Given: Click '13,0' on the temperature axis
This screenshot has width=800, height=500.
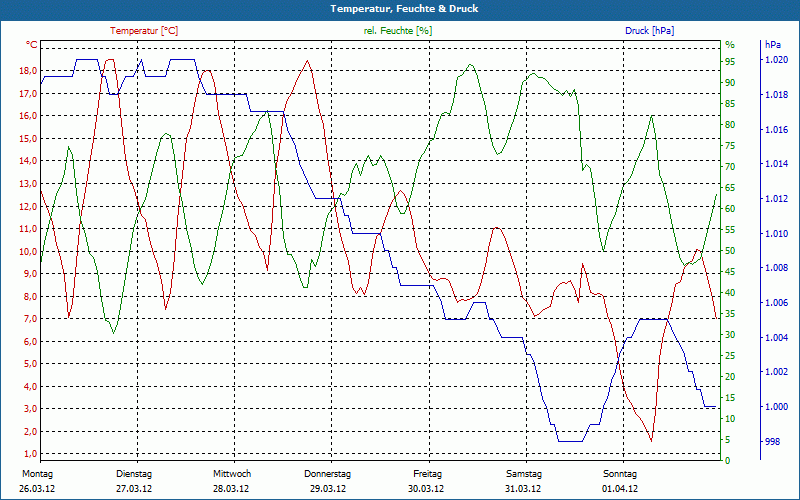Looking at the screenshot, I should click(x=29, y=184).
